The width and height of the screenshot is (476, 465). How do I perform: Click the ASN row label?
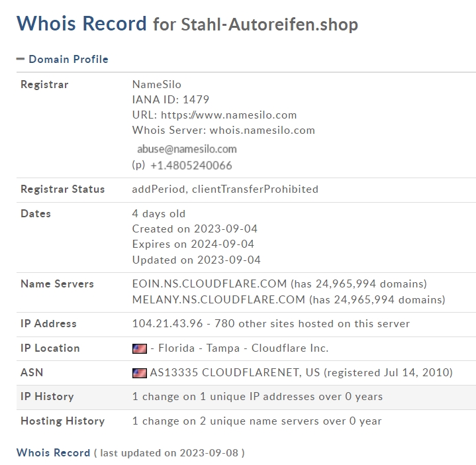pos(32,373)
